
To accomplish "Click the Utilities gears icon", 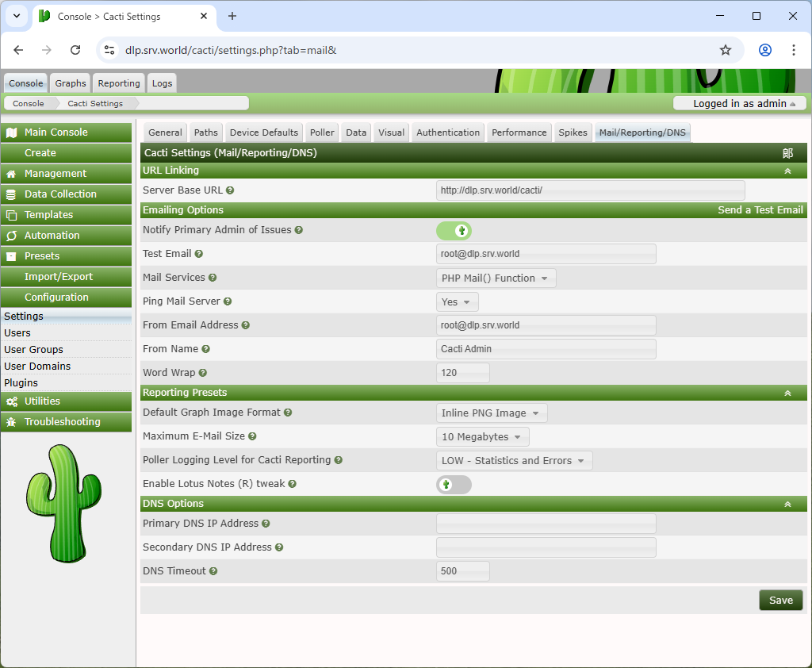I will 11,401.
